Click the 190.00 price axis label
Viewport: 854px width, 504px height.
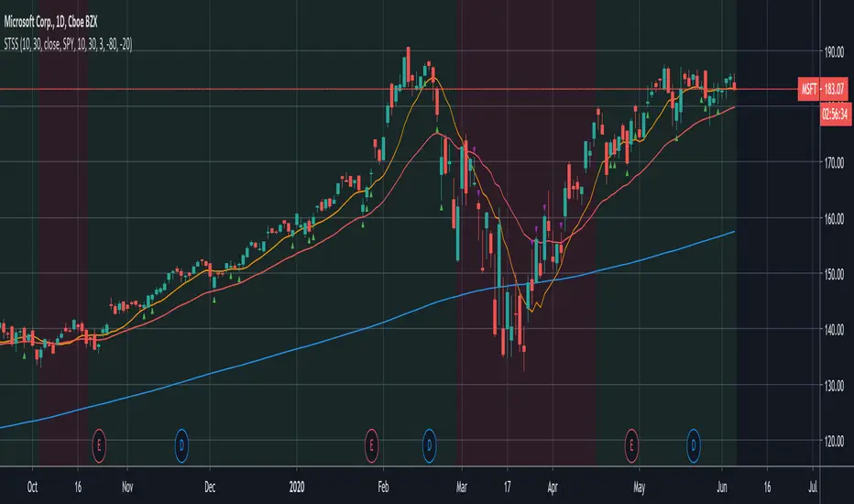tap(834, 52)
